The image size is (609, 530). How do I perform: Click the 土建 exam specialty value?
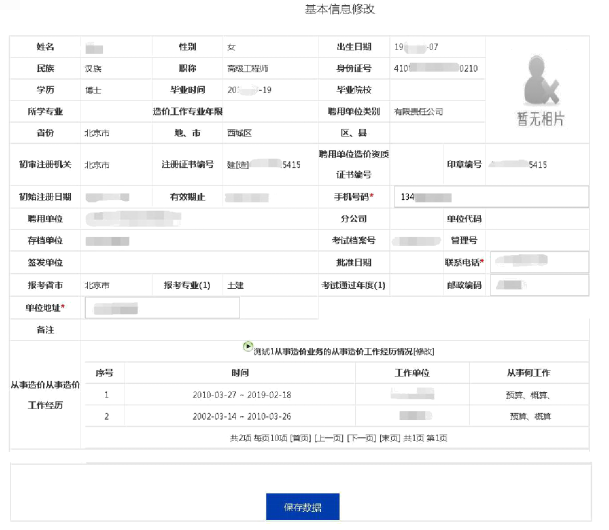tap(235, 285)
